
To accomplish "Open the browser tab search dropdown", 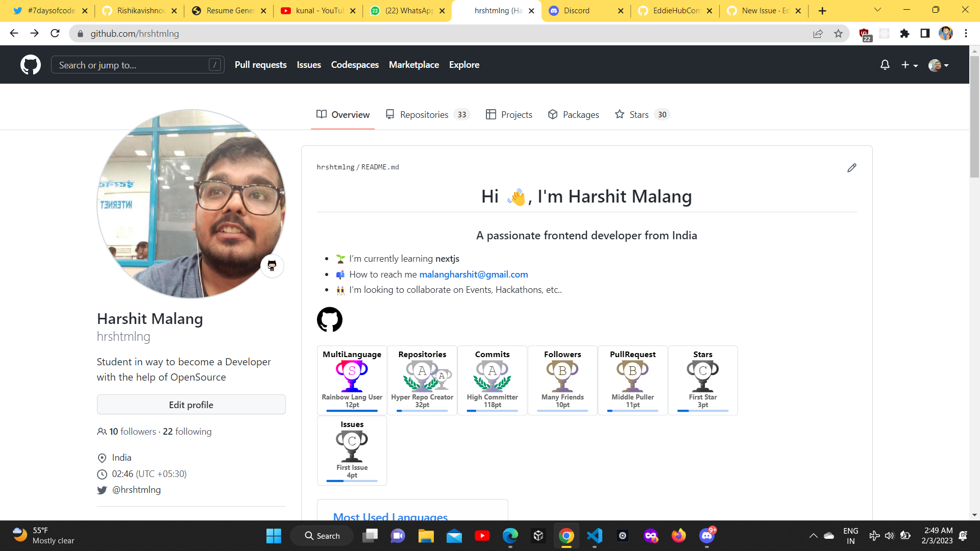I will coord(876,10).
